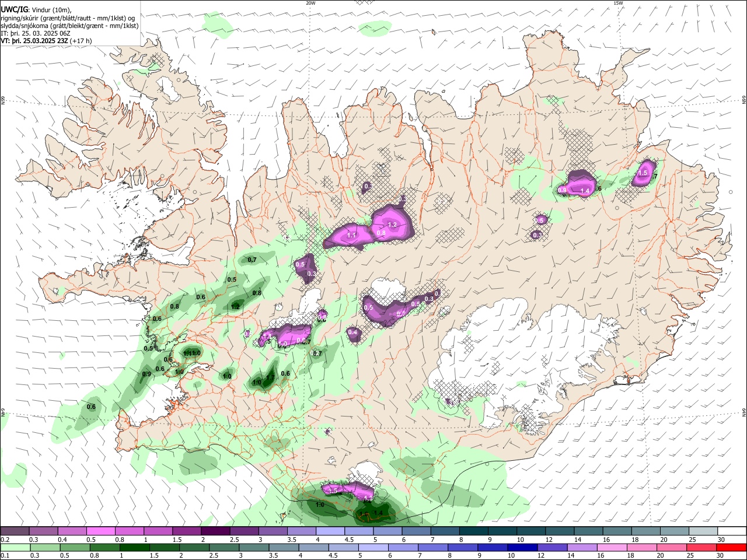747x560 pixels.
Task: Pick the snow legend swatch between 3 and 3.5
Action: click(273, 531)
